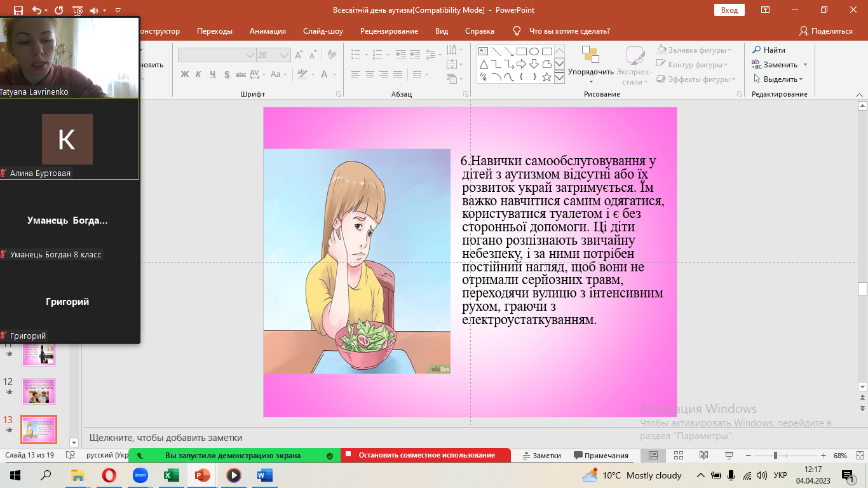This screenshot has width=868, height=488.
Task: Click the Поделиться share button
Action: (x=825, y=31)
